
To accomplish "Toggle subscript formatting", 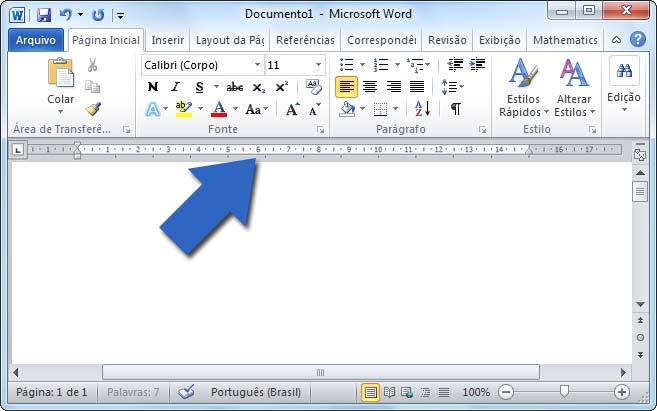I will click(x=259, y=88).
